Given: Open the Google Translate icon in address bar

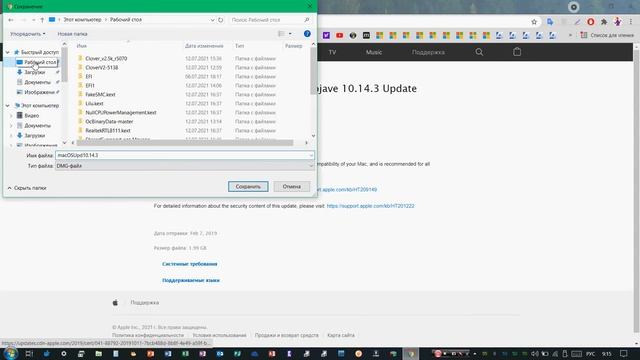Looking at the screenshot, I should click(x=550, y=22).
